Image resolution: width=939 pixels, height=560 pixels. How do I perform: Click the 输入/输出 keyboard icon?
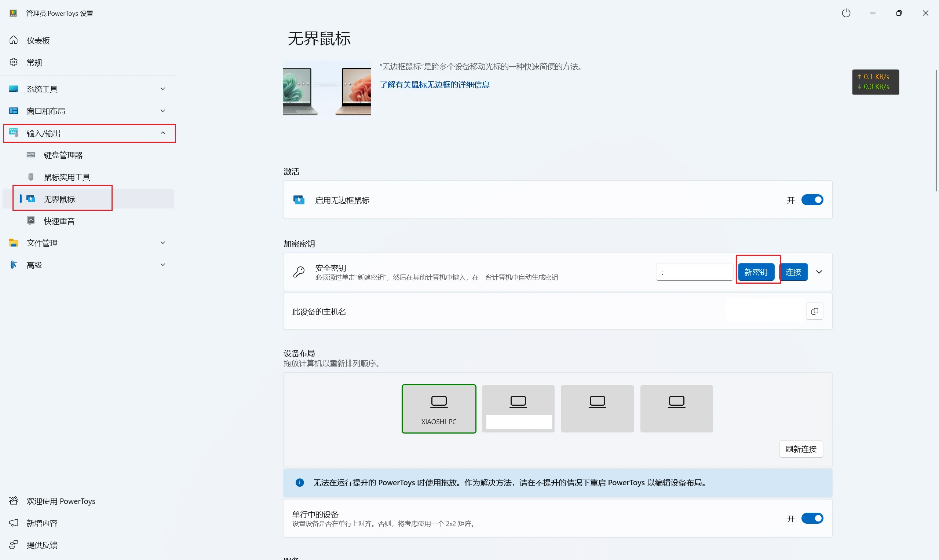coord(14,132)
